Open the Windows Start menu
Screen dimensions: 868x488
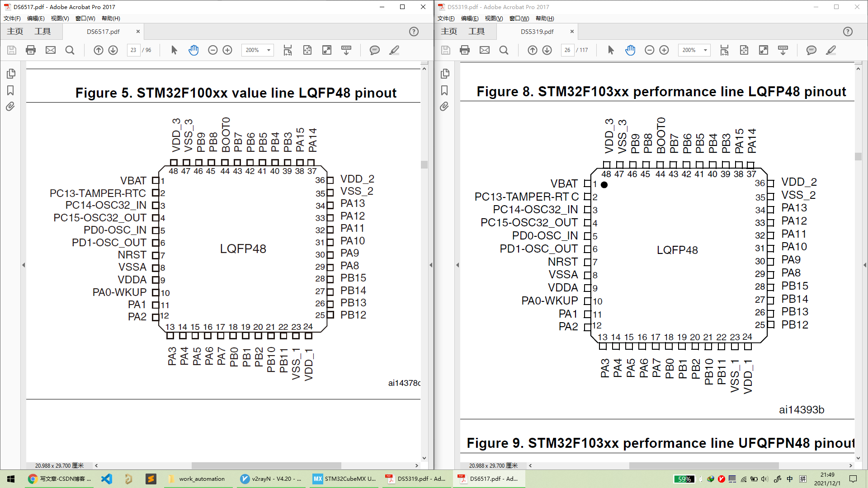[10, 479]
